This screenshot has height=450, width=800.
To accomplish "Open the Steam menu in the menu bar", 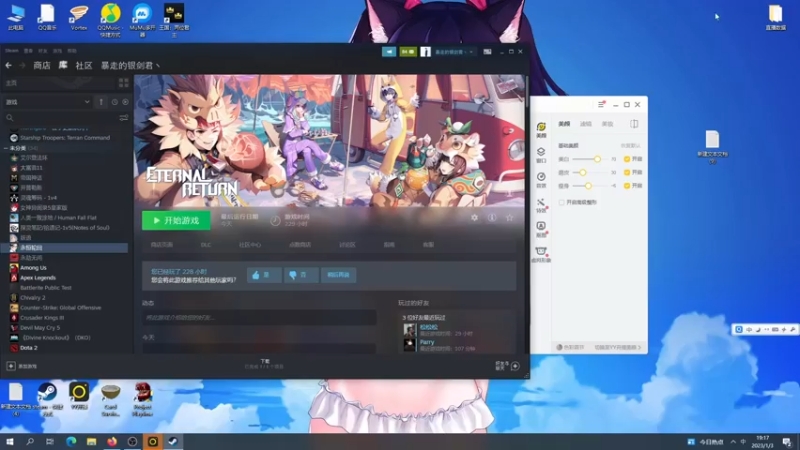I will pyautogui.click(x=12, y=51).
